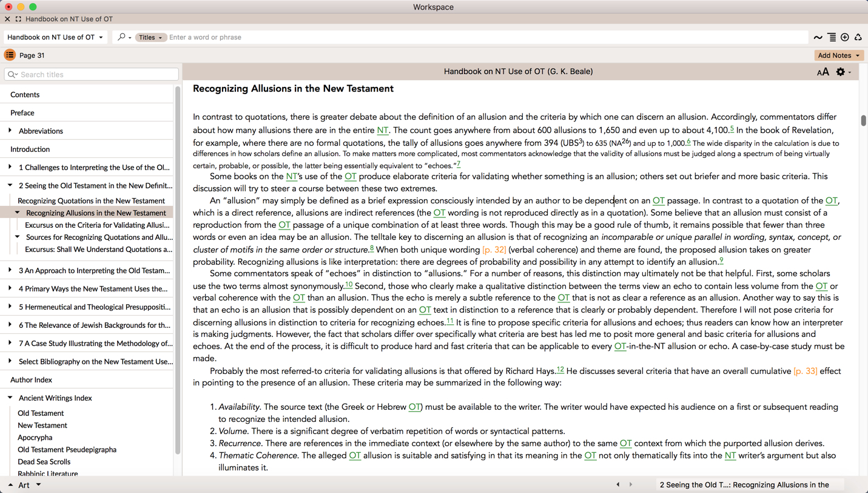Open the Add Notes dropdown

point(838,55)
